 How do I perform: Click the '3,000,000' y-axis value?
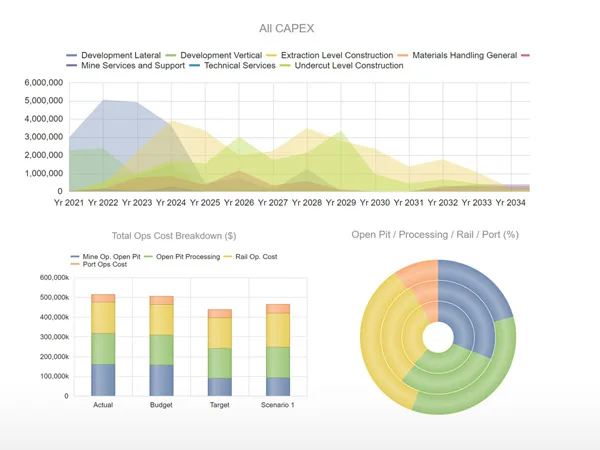(44, 137)
